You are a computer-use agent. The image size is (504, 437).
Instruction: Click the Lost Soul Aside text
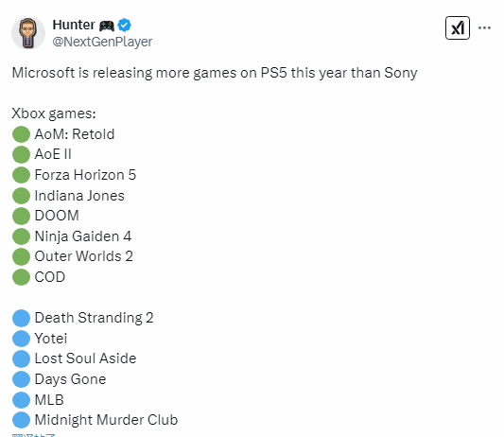click(85, 358)
